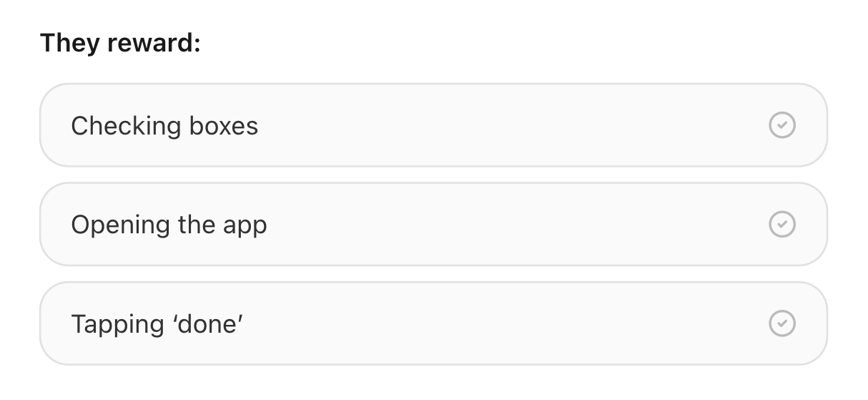868x400 pixels.
Task: Tick the check icon on the first option card
Action: [x=781, y=125]
